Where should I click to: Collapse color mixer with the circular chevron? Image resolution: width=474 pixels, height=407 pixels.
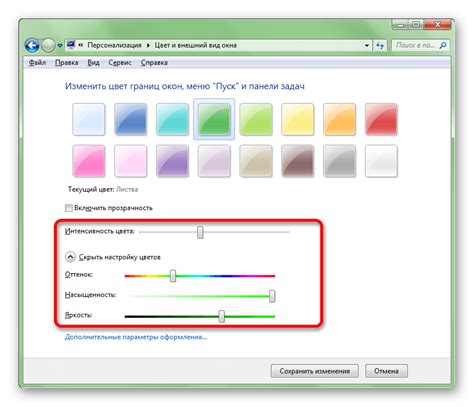click(x=70, y=257)
